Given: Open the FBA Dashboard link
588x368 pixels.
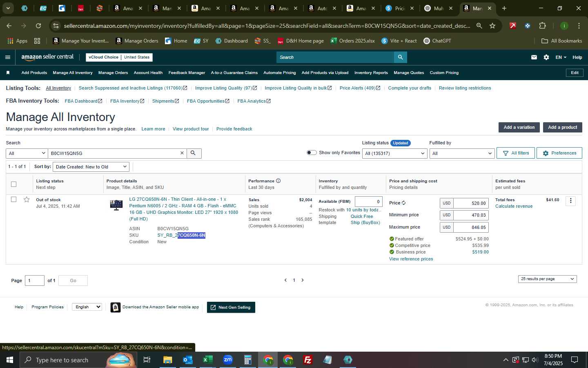Looking at the screenshot, I should [83, 101].
